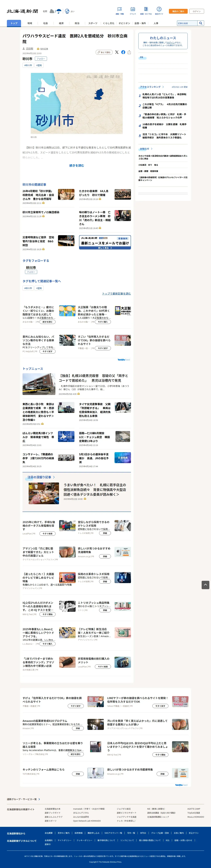Viewport: 211px width, 868px height.
Task: Click the author person icon next to 沼田駿
Action: click(x=24, y=49)
